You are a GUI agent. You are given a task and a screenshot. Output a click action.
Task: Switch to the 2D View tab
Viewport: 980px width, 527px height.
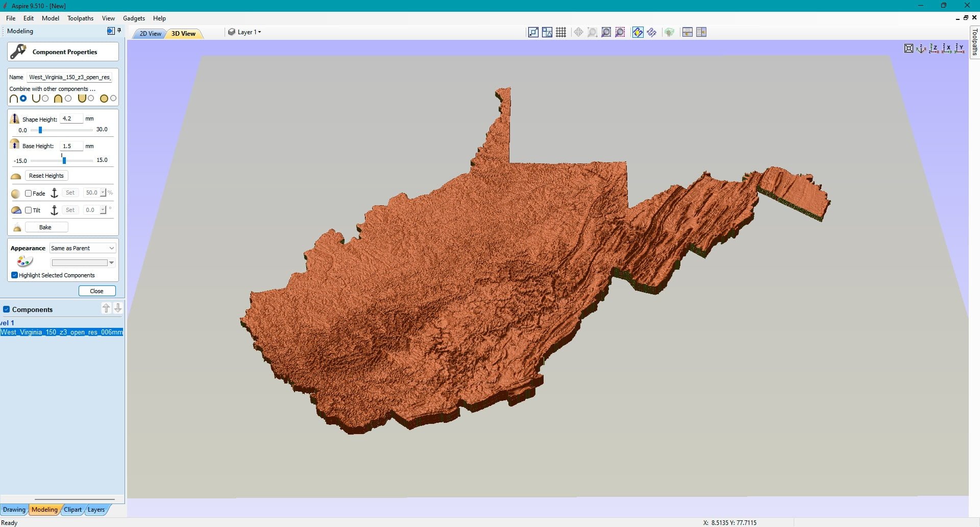(x=150, y=34)
